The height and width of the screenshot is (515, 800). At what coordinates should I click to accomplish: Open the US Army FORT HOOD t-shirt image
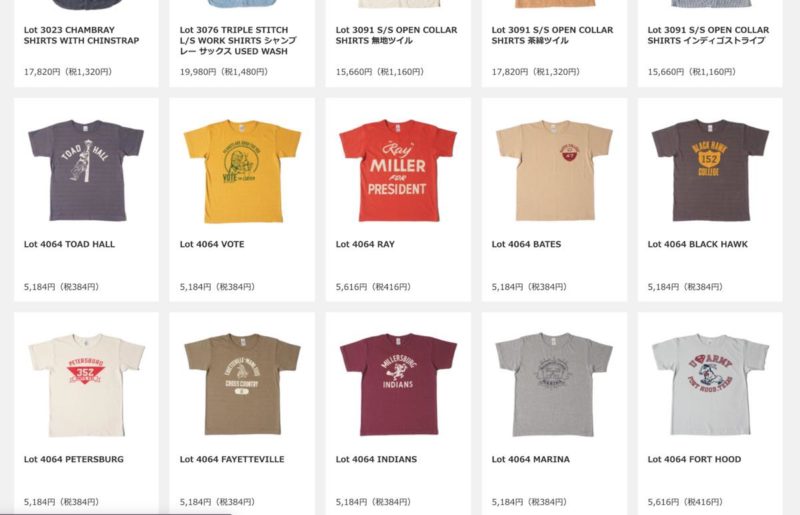[x=710, y=385]
